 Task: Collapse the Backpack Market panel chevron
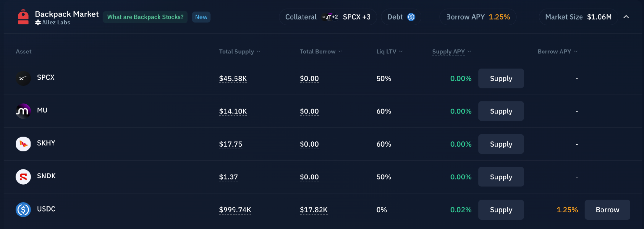coord(626,17)
